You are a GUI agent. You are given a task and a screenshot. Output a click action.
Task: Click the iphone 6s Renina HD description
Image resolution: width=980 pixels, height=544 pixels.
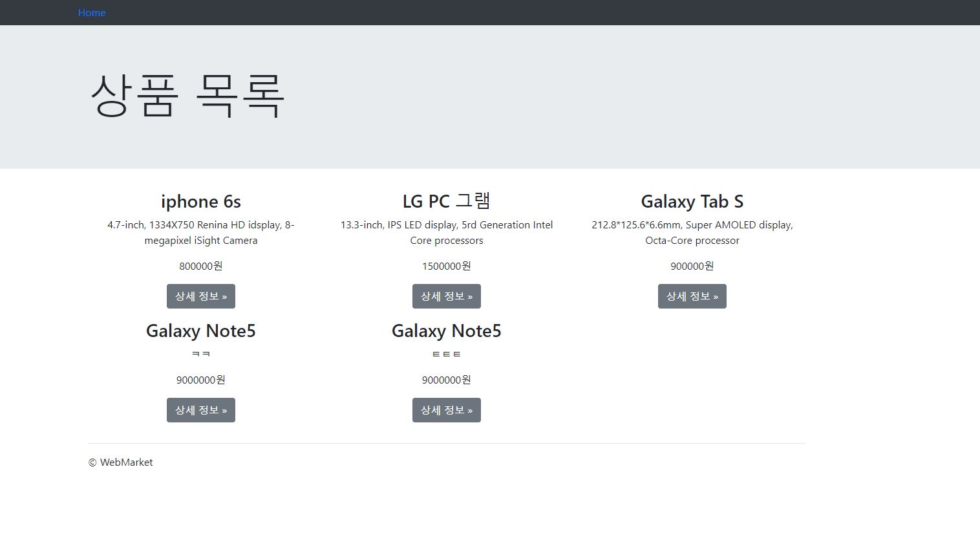click(x=201, y=232)
